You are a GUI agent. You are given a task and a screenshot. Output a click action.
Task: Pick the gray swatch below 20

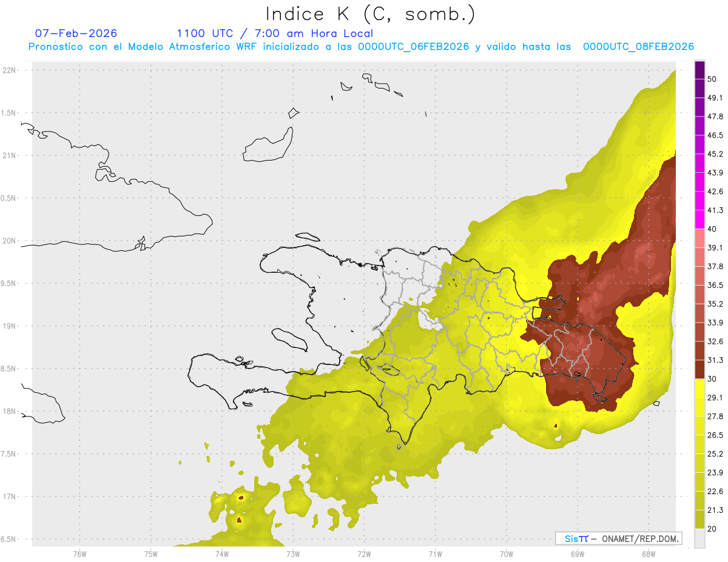tap(699, 538)
